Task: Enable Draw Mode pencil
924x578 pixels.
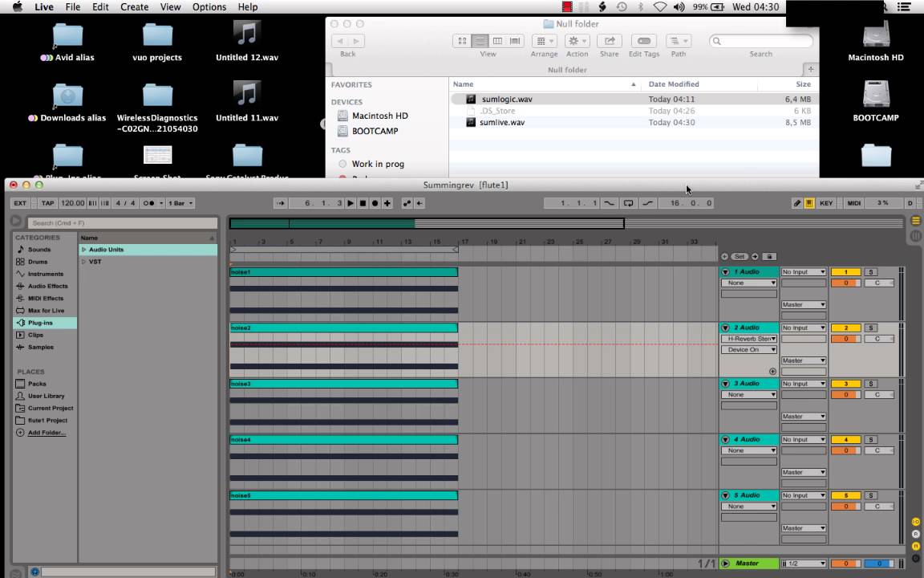Action: click(x=796, y=203)
